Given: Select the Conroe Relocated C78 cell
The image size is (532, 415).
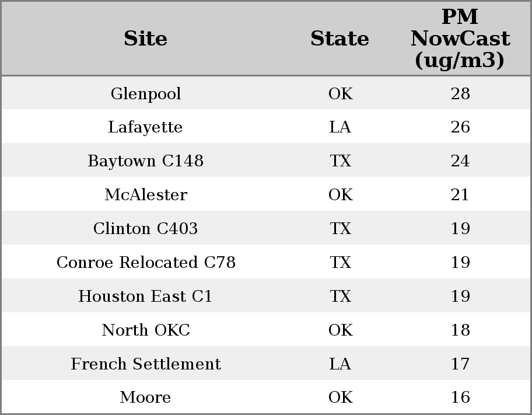Looking at the screenshot, I should point(146,263).
